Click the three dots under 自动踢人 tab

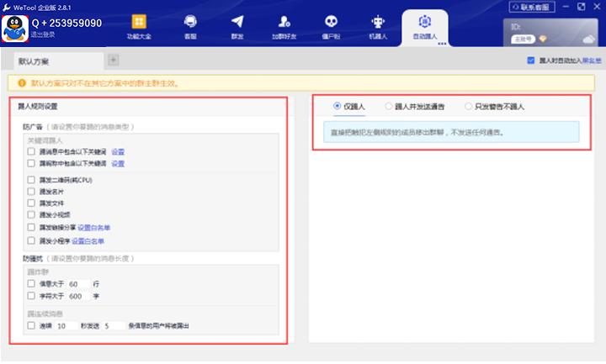tap(442, 44)
